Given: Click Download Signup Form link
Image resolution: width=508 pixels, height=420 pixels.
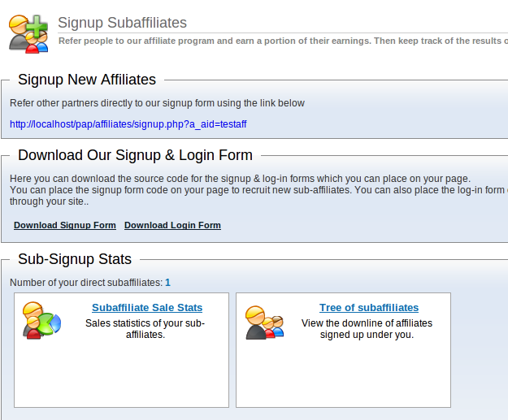Looking at the screenshot, I should [x=65, y=225].
